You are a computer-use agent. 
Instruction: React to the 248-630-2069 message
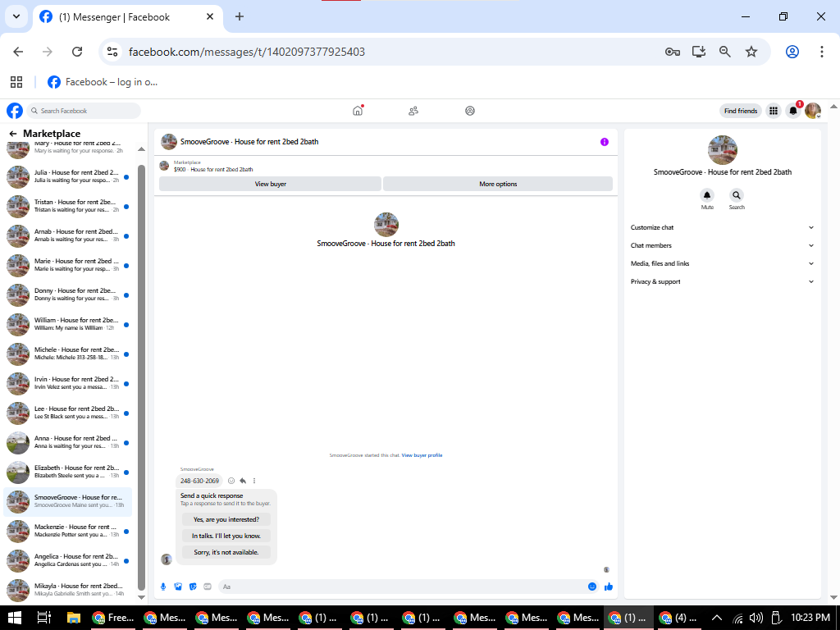(231, 481)
